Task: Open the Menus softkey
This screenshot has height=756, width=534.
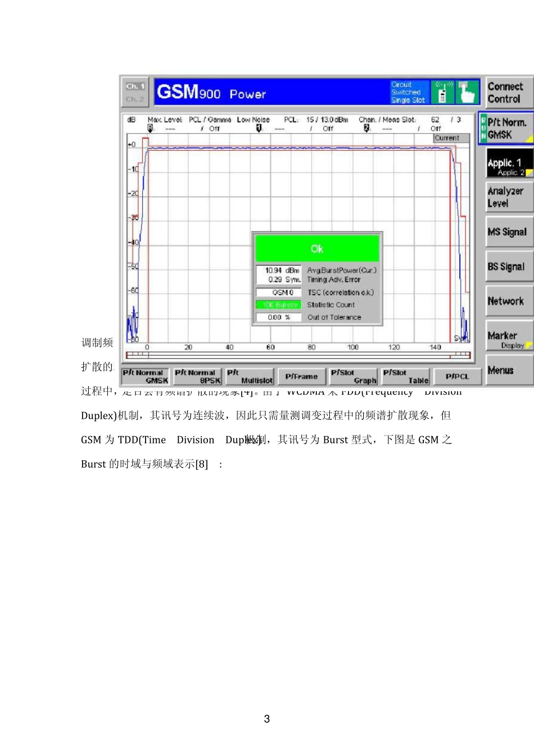Action: (x=509, y=370)
